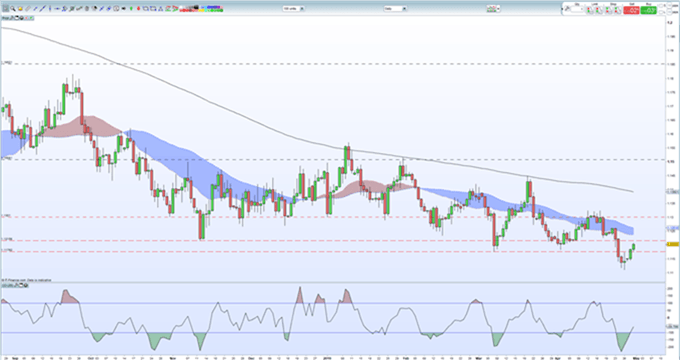
Task: Open the order settings wrench icon
Action: click(567, 9)
